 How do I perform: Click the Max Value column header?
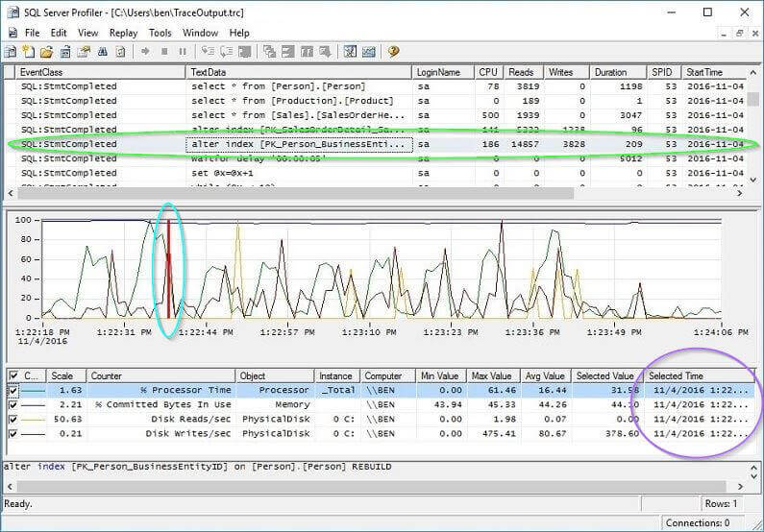coord(493,375)
